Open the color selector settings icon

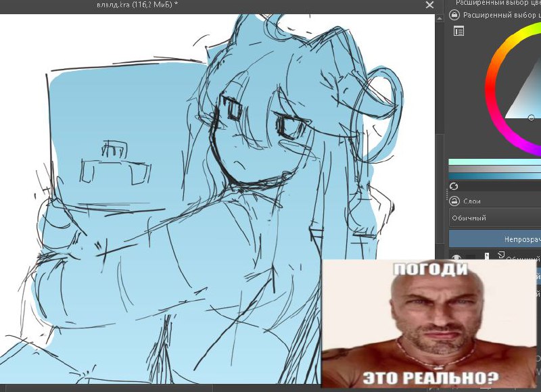click(x=459, y=31)
